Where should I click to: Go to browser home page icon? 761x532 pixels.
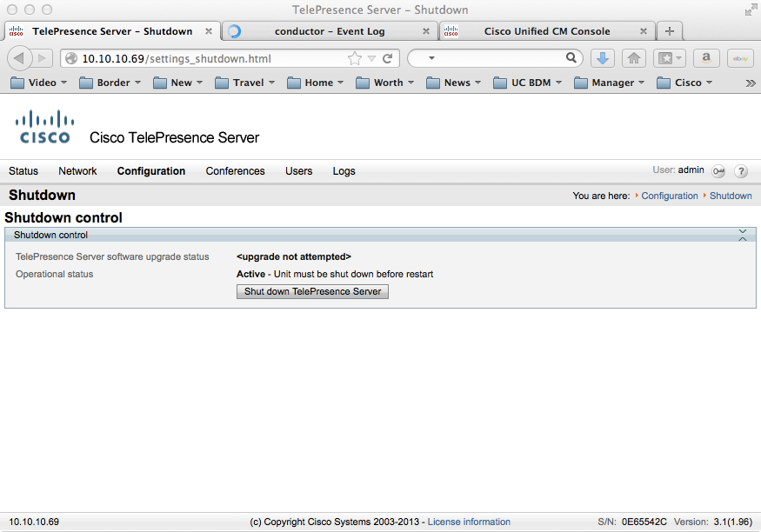633,59
